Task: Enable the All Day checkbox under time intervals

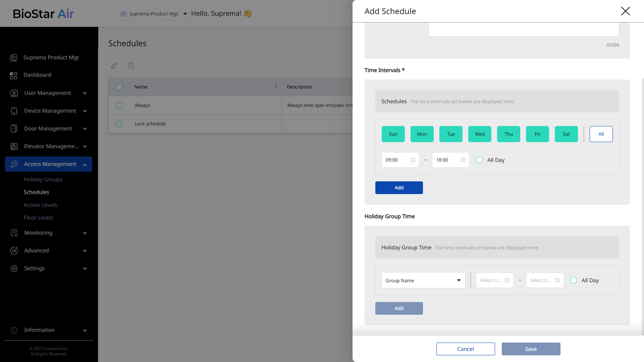Action: click(479, 160)
